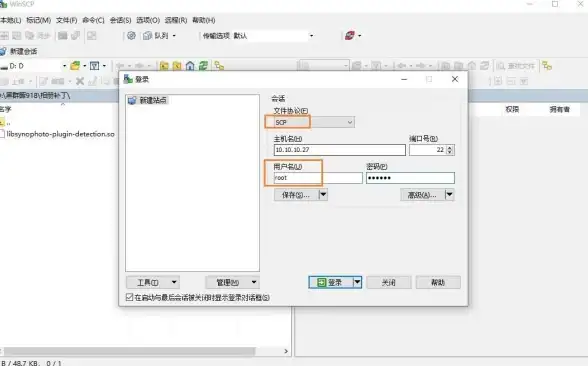
Task: Open the Tools dropdown button in login dialog
Action: (153, 282)
